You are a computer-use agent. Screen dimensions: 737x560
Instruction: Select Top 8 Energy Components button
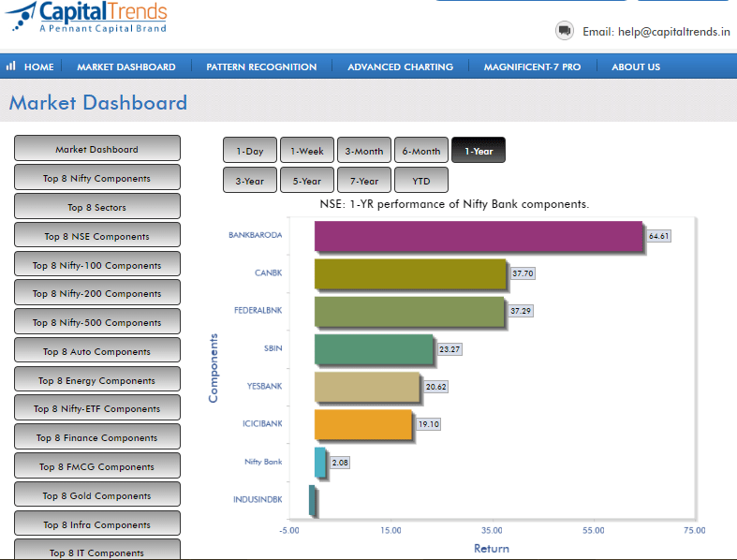click(97, 380)
